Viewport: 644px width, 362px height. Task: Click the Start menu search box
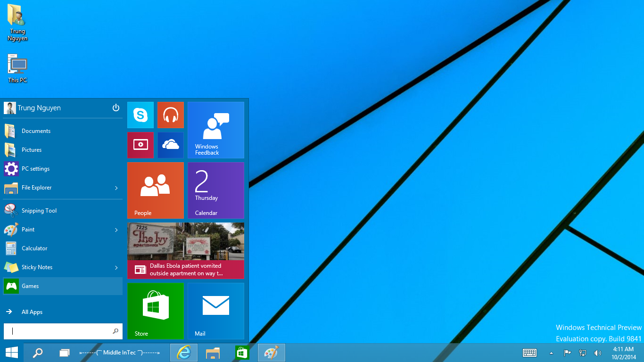63,331
